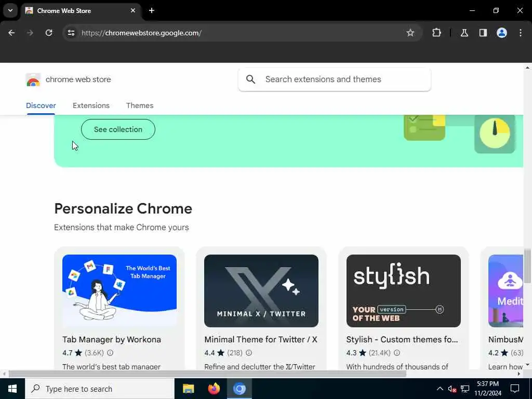This screenshot has height=399, width=532.
Task: Go back to previous page
Action: pyautogui.click(x=11, y=33)
